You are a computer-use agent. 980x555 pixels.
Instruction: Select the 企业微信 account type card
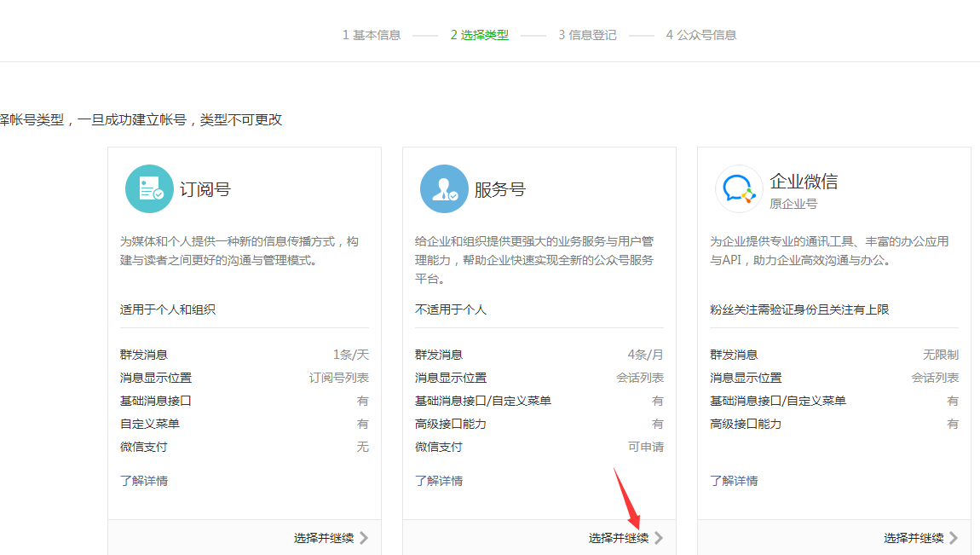pos(833,341)
